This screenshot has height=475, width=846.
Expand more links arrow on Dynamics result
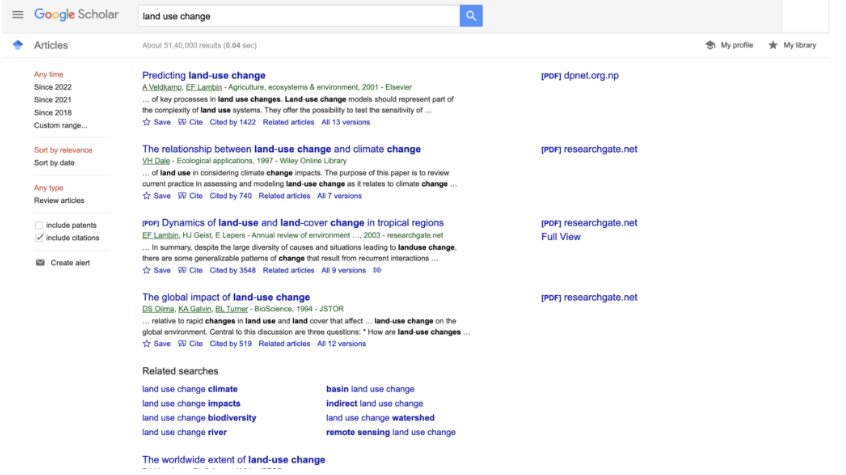point(377,270)
